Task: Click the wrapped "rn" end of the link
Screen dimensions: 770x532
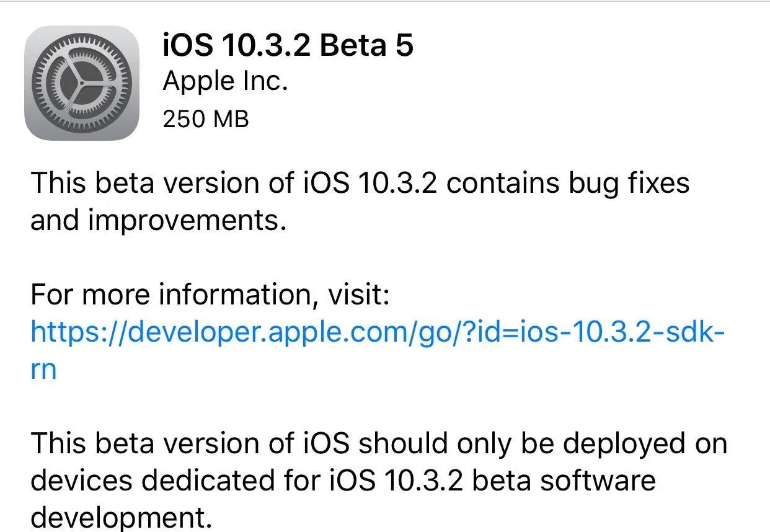Action: (43, 370)
